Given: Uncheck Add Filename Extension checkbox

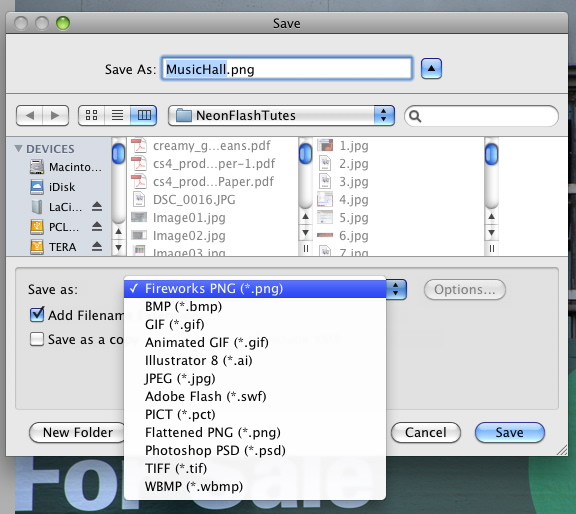Looking at the screenshot, I should click(x=37, y=314).
